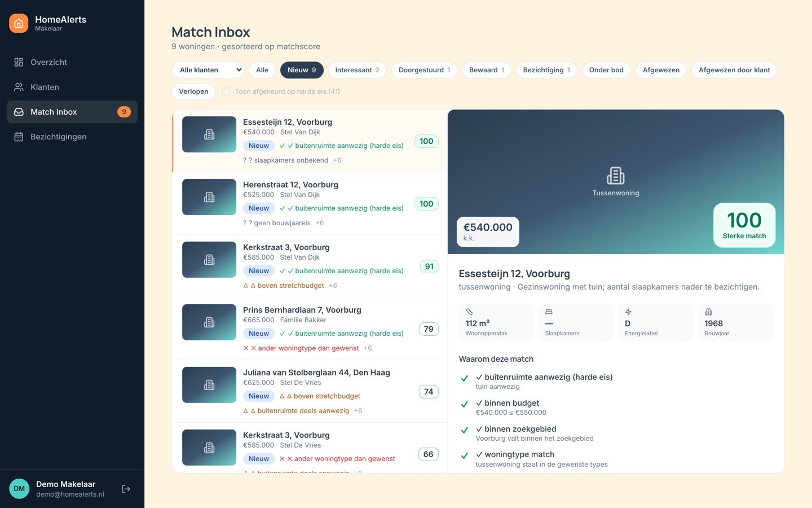Viewport: 812px width, 508px height.
Task: Open the Alle klanten dropdown
Action: pos(208,70)
